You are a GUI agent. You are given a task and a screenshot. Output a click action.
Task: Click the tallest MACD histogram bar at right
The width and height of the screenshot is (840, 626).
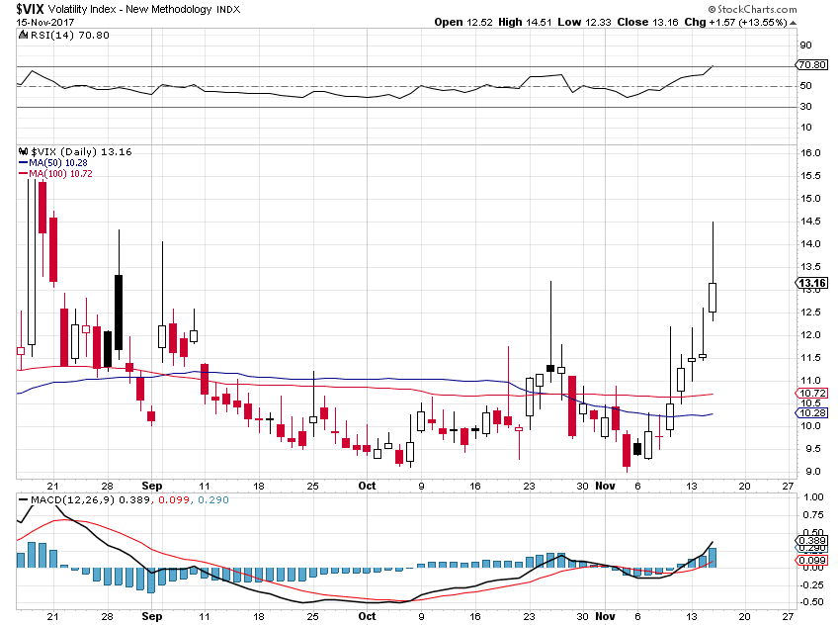pyautogui.click(x=713, y=558)
